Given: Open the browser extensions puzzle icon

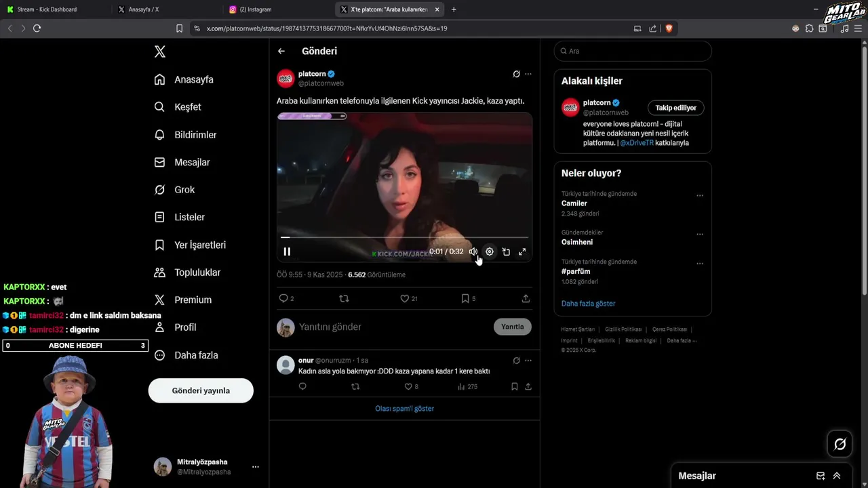Looking at the screenshot, I should [x=809, y=28].
